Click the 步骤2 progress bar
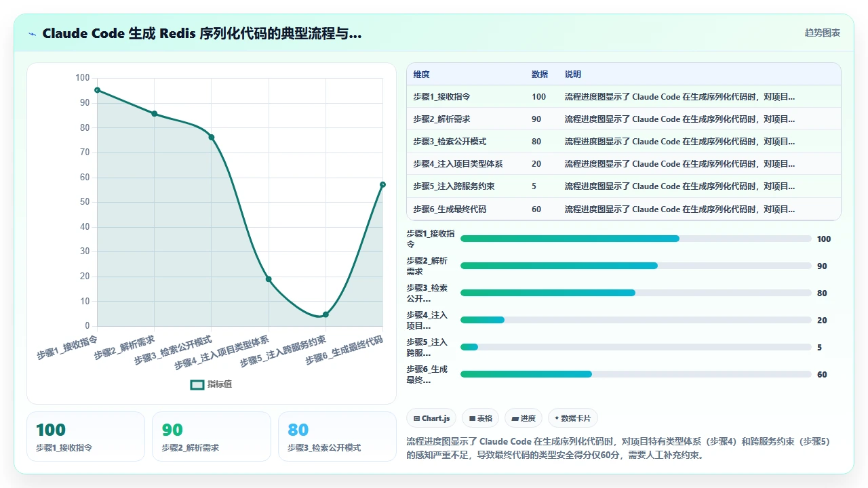This screenshot has width=868, height=488. tap(636, 266)
